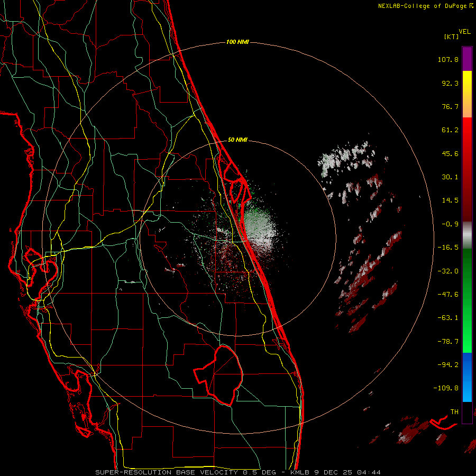This screenshot has width=476, height=476.
Task: Select the 14.5 velocity scale value
Action: tap(450, 200)
